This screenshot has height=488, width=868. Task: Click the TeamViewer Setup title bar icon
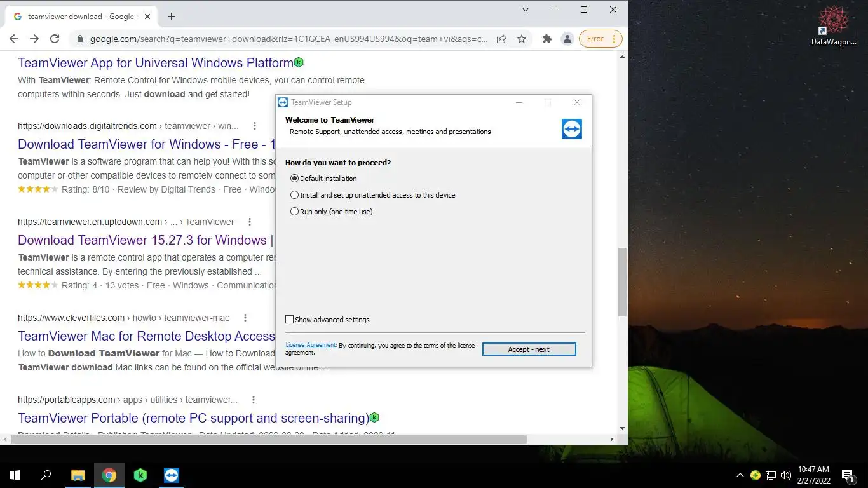[283, 102]
